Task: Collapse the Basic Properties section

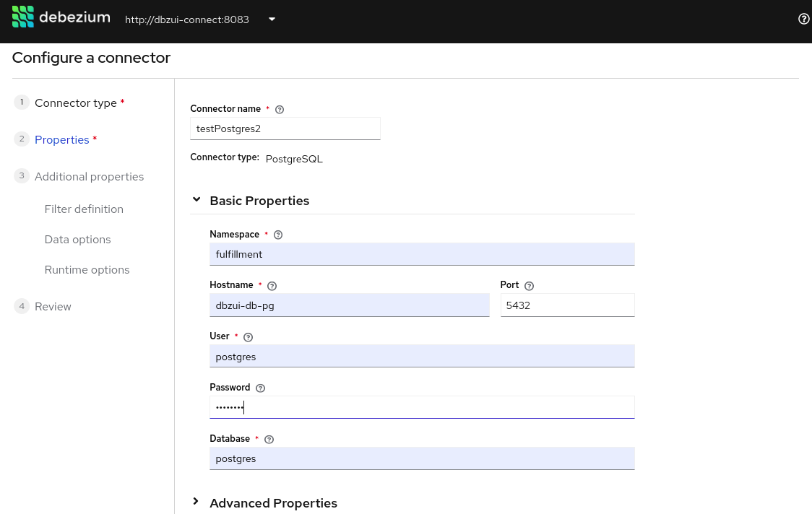Action: coord(196,200)
